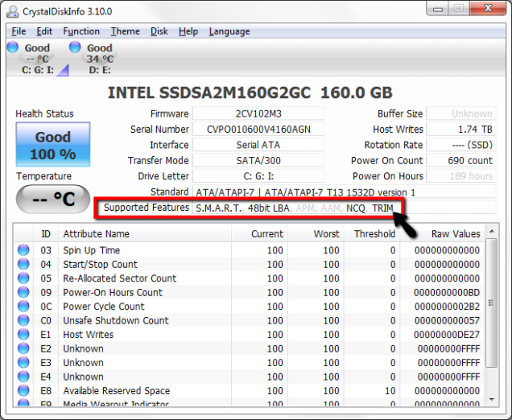Viewport: 512px width, 420px height.
Task: Click the Host Writes 1.74 TB field
Action: click(461, 130)
